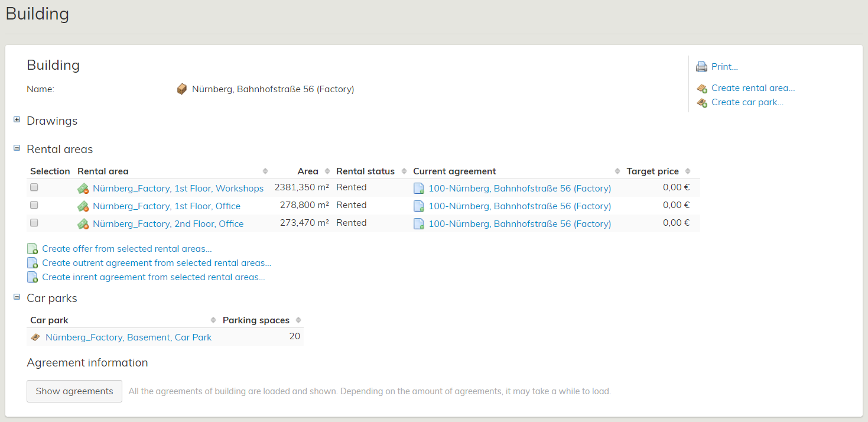This screenshot has width=868, height=422.
Task: Click the Create offer document icon
Action: point(32,249)
